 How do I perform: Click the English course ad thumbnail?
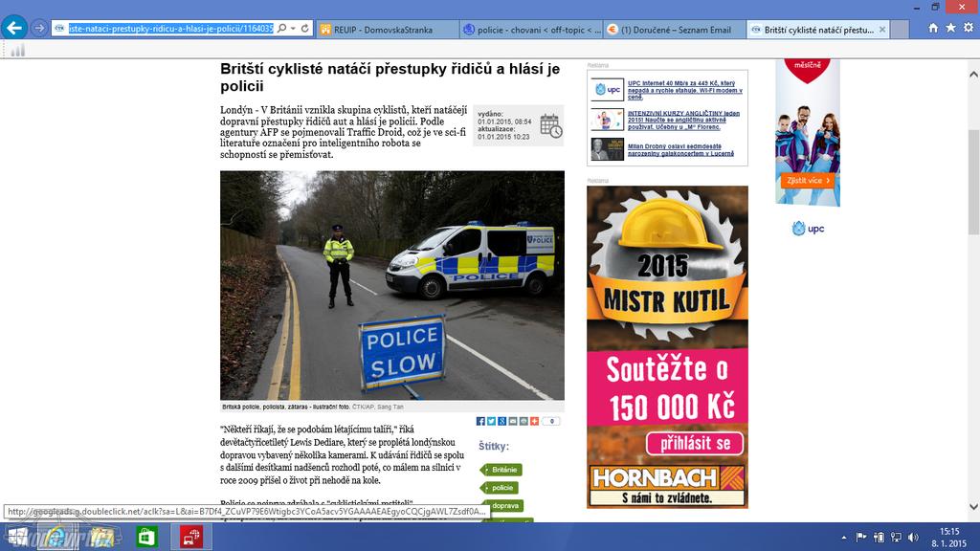608,120
